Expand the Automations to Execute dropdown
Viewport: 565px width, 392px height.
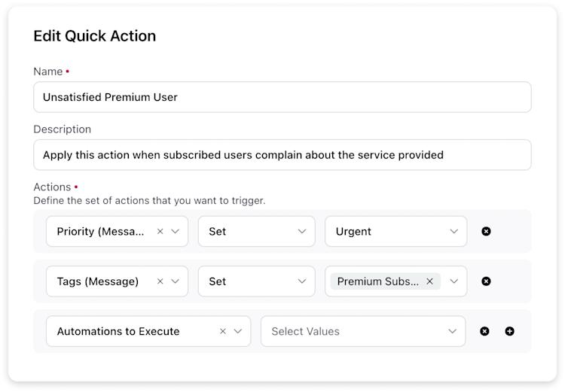(238, 331)
